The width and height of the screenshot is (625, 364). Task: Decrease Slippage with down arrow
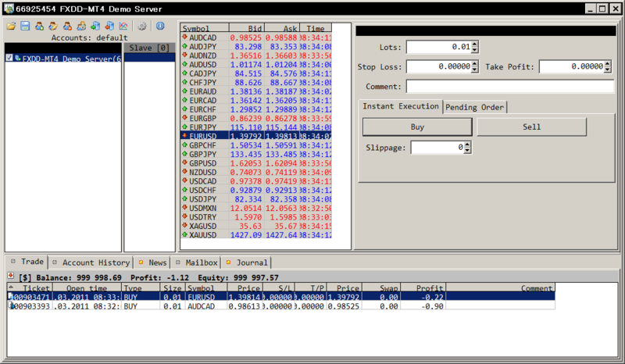(x=467, y=150)
